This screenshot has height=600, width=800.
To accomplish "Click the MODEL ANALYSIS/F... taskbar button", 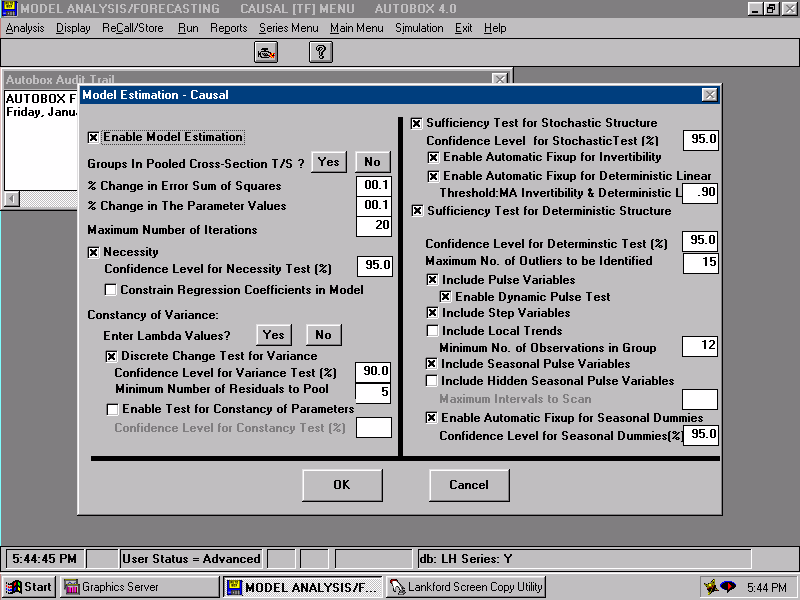I will 303,587.
